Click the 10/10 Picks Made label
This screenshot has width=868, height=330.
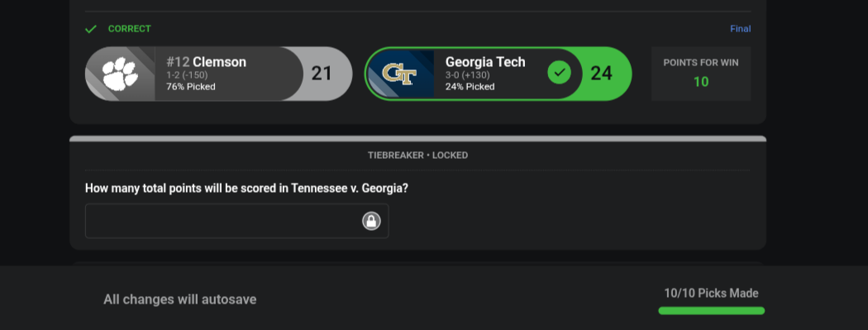(x=711, y=294)
